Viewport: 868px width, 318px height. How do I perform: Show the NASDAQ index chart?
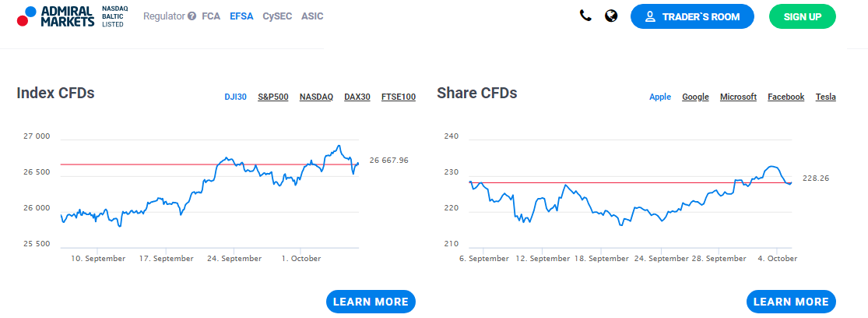316,97
